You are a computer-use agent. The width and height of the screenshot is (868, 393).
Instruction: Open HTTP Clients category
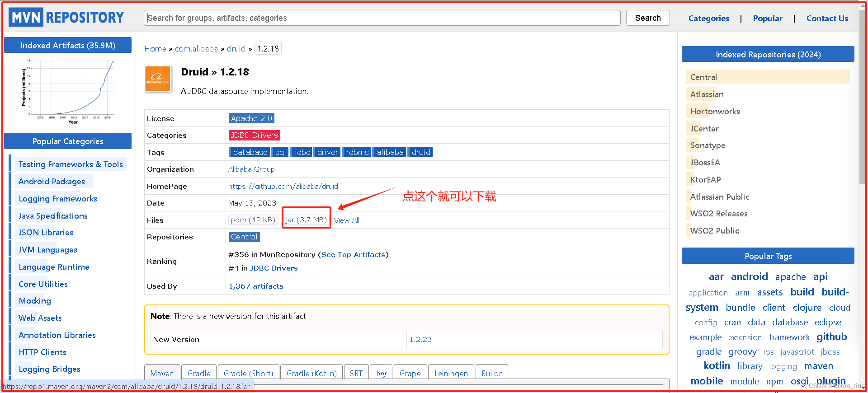pyautogui.click(x=42, y=352)
